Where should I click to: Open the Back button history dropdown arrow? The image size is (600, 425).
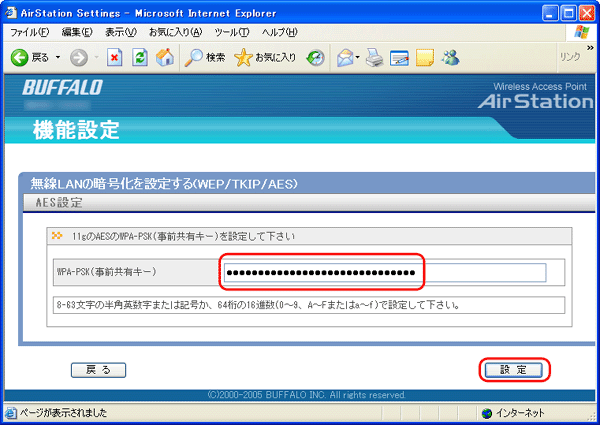pos(58,58)
